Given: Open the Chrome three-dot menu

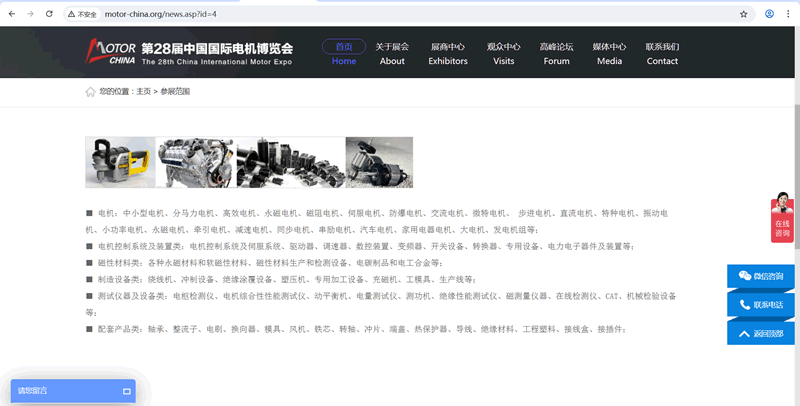Looking at the screenshot, I should click(789, 14).
